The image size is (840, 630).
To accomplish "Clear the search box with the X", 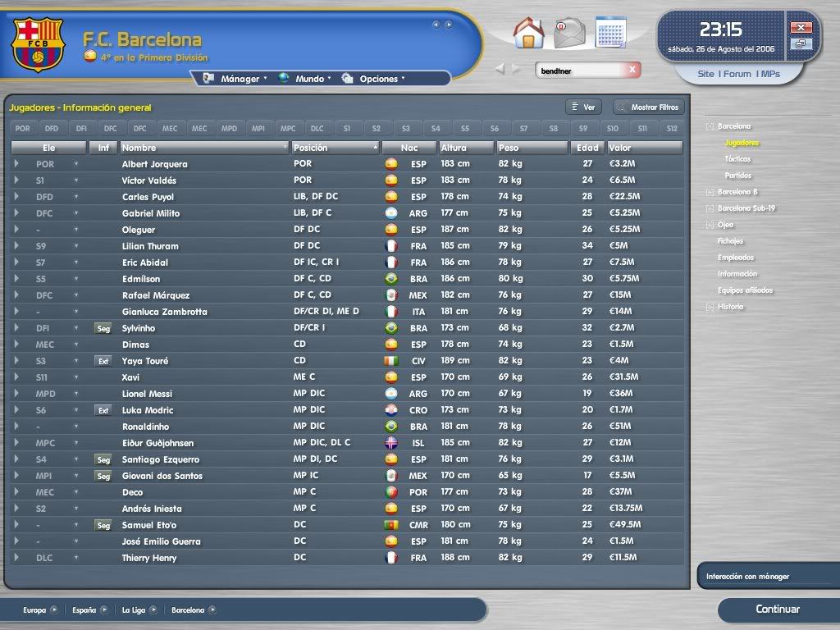I will [x=632, y=69].
